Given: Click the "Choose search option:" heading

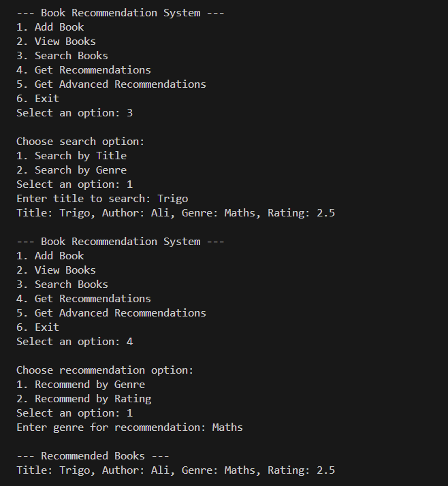Looking at the screenshot, I should [80, 142].
